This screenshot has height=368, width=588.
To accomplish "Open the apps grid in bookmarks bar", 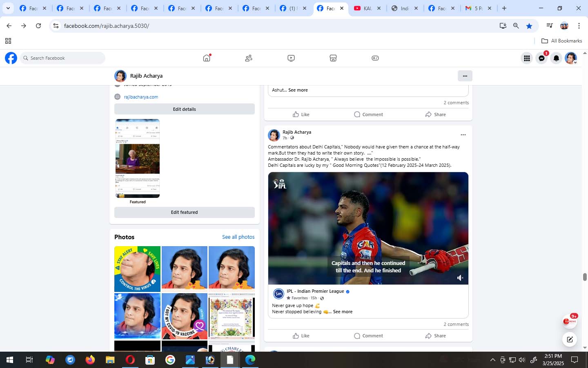I will pos(8,41).
